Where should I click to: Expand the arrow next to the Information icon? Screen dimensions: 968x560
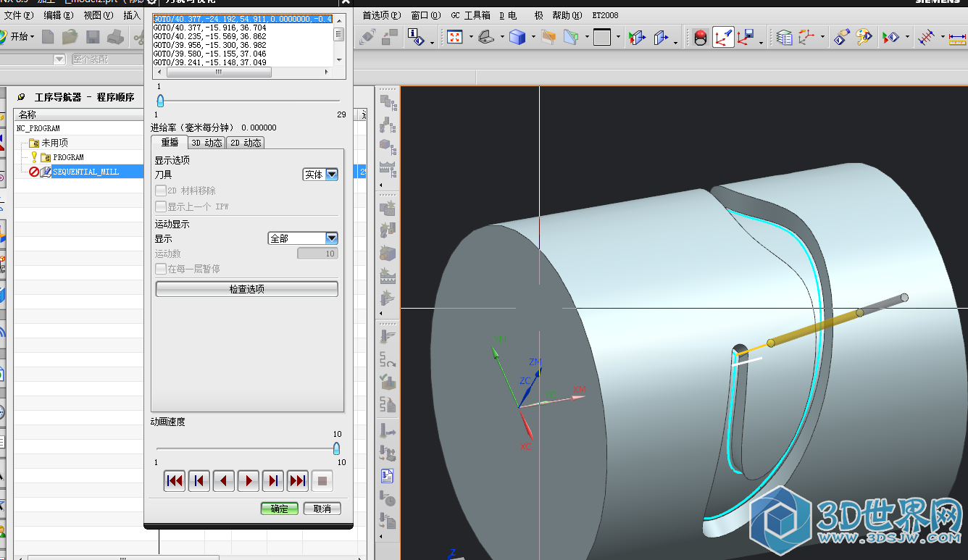click(432, 41)
